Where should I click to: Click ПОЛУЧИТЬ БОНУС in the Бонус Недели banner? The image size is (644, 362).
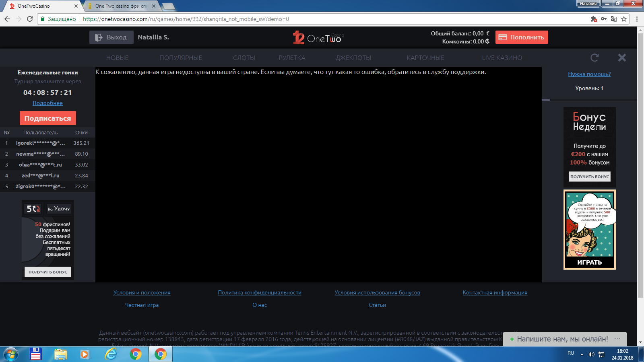(x=590, y=177)
